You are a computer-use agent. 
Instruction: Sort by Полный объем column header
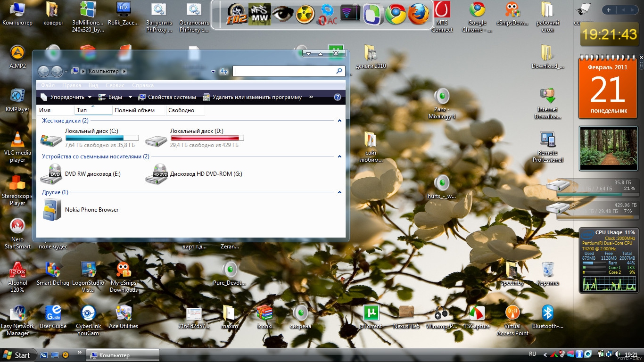[134, 110]
